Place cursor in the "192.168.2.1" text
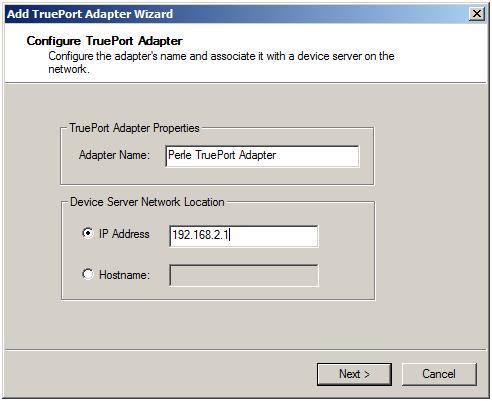The image size is (492, 401). point(200,235)
